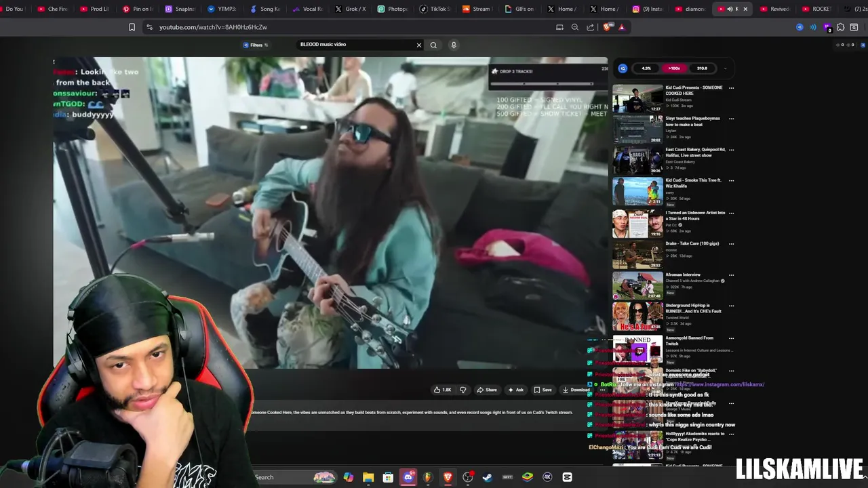
Task: Install app using the address bar screen icon
Action: click(x=559, y=27)
